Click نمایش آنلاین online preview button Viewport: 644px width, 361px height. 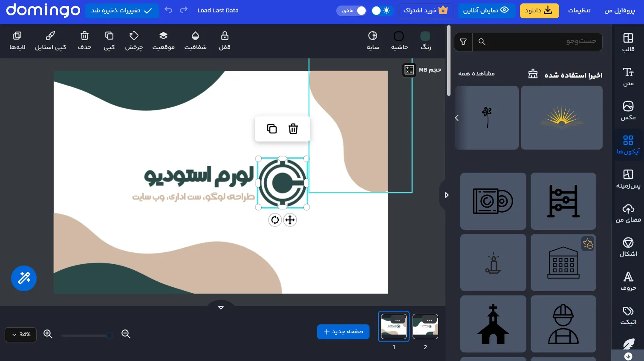point(486,10)
